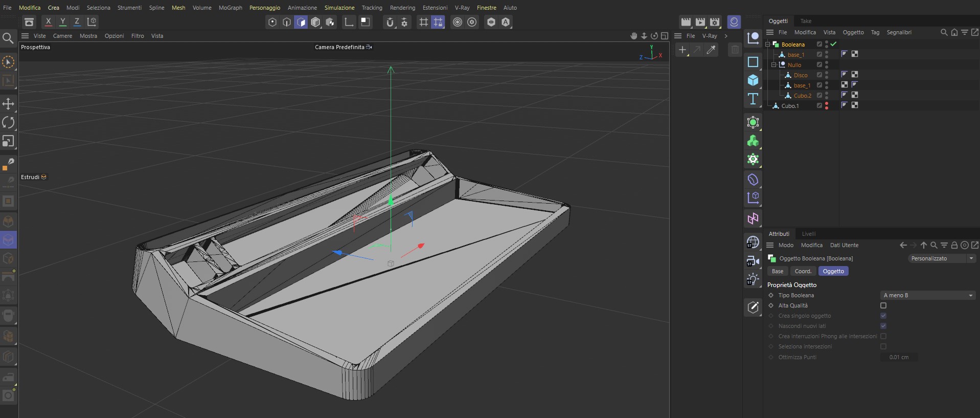Click the Phong tag on Cubo.1
Image resolution: width=980 pixels, height=418 pixels.
844,105
